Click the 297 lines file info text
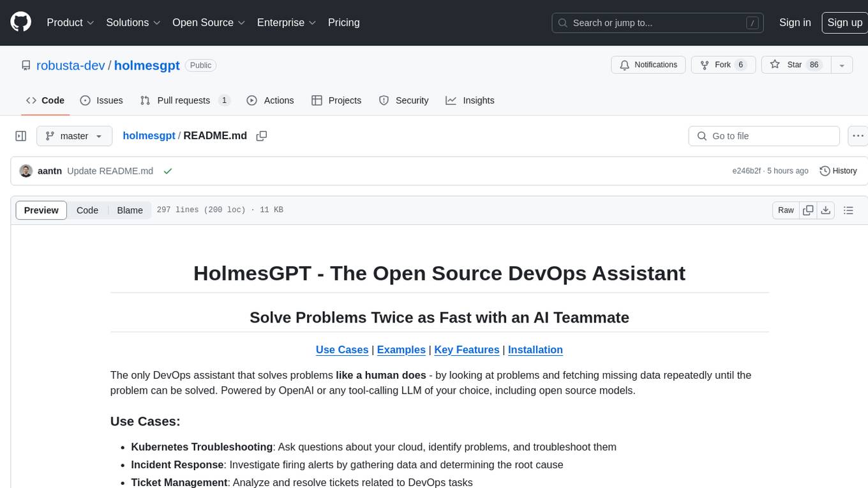Image resolution: width=868 pixels, height=488 pixels. [x=220, y=210]
